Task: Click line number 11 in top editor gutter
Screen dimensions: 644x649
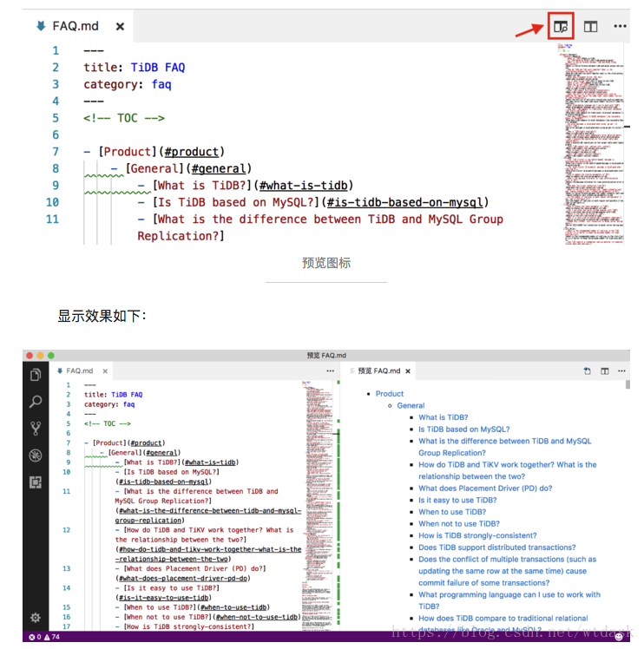Action: tap(52, 219)
